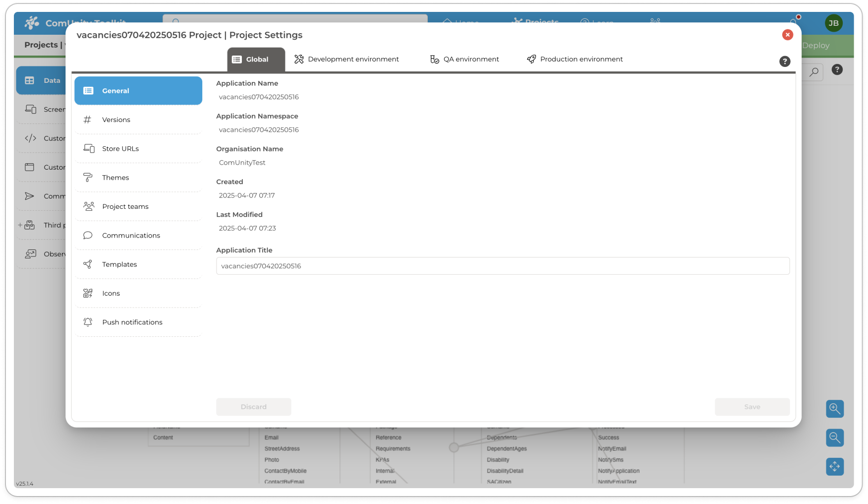This screenshot has width=868, height=504.
Task: Open the Versions settings section
Action: 116,120
